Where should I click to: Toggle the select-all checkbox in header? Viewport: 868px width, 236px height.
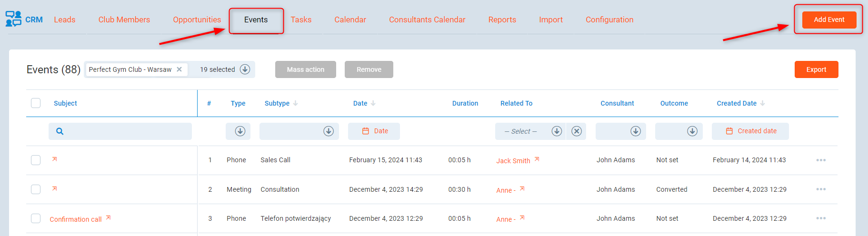tap(36, 103)
